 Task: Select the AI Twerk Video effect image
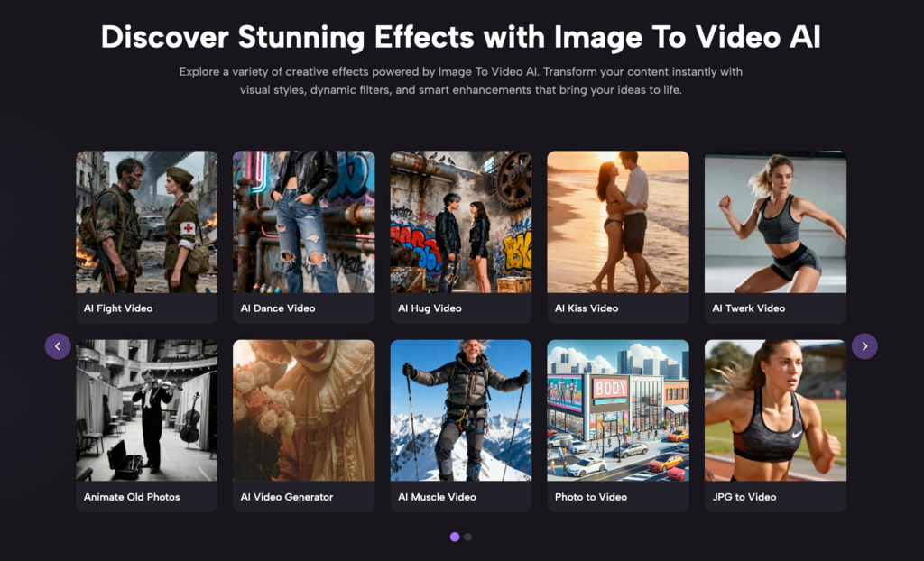(x=774, y=221)
